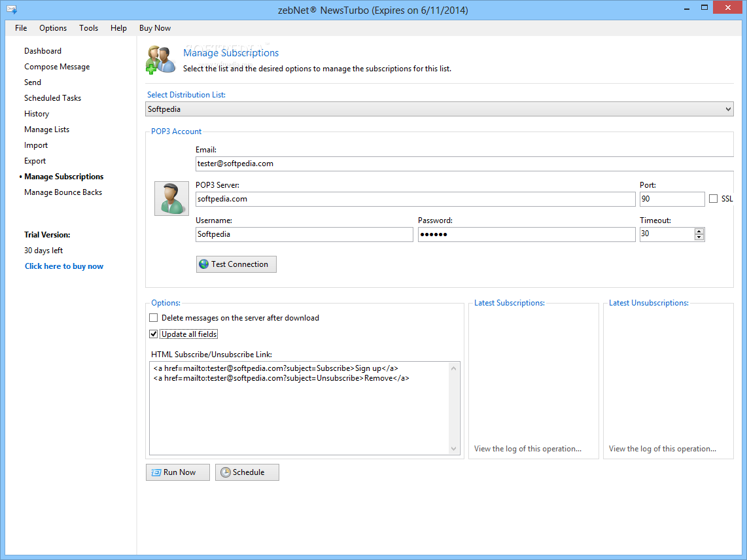Open the Buy Now menu

(x=155, y=28)
